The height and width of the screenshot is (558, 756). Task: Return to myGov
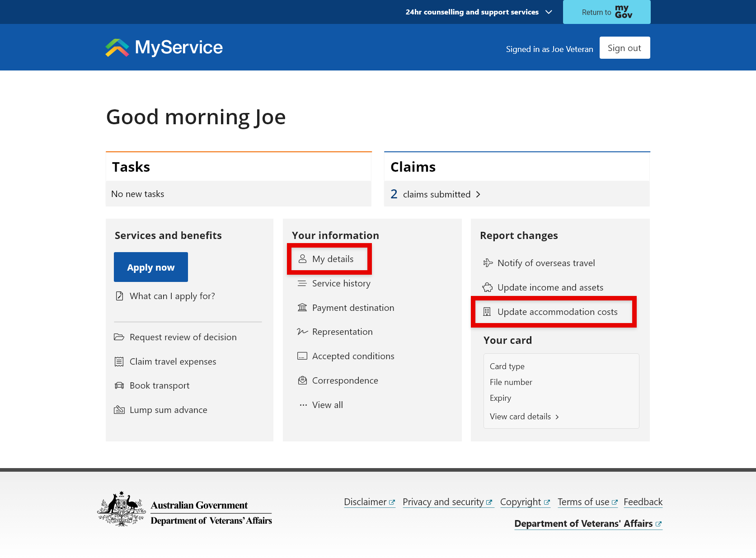point(606,12)
